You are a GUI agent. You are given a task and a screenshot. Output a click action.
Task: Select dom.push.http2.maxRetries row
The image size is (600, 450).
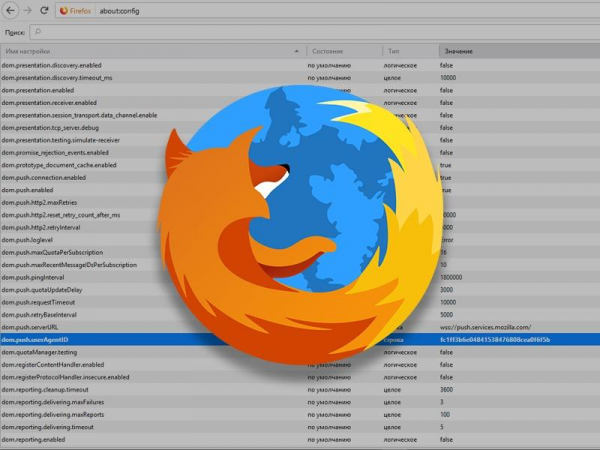[x=300, y=202]
